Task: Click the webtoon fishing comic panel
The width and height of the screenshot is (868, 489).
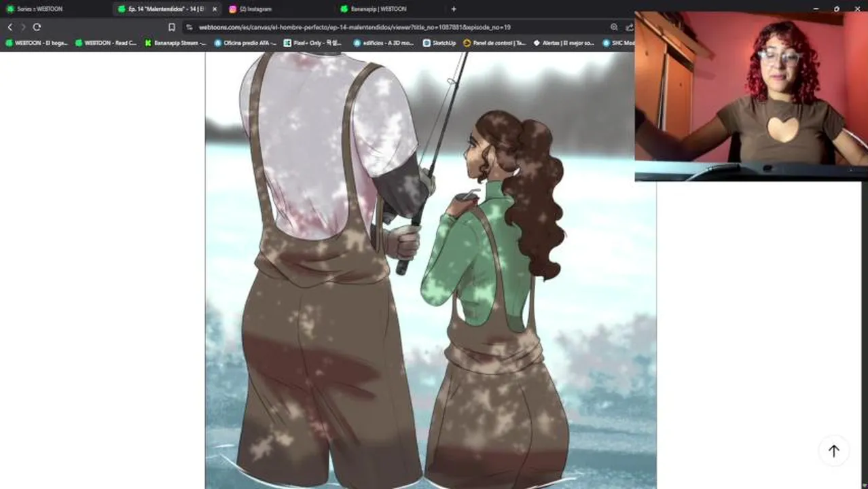Action: (431, 270)
